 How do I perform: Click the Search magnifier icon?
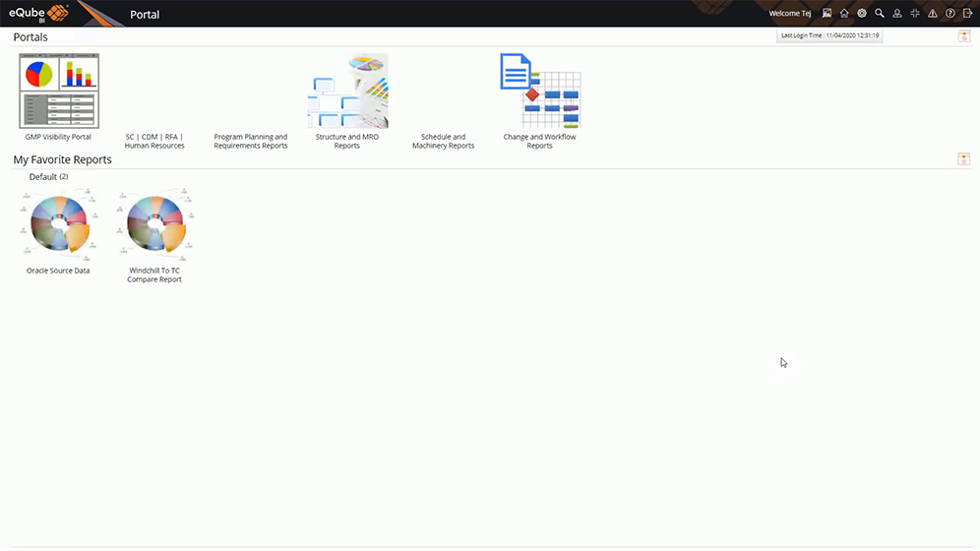tap(880, 14)
